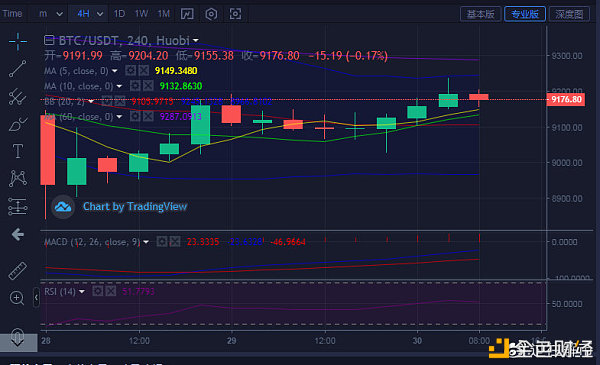Select the brush drawing tool
This screenshot has height=365, width=600.
tap(18, 124)
